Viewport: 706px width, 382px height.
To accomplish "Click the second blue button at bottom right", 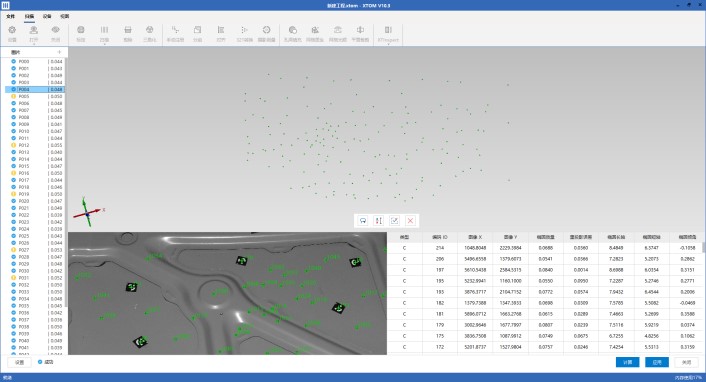I will pos(657,362).
